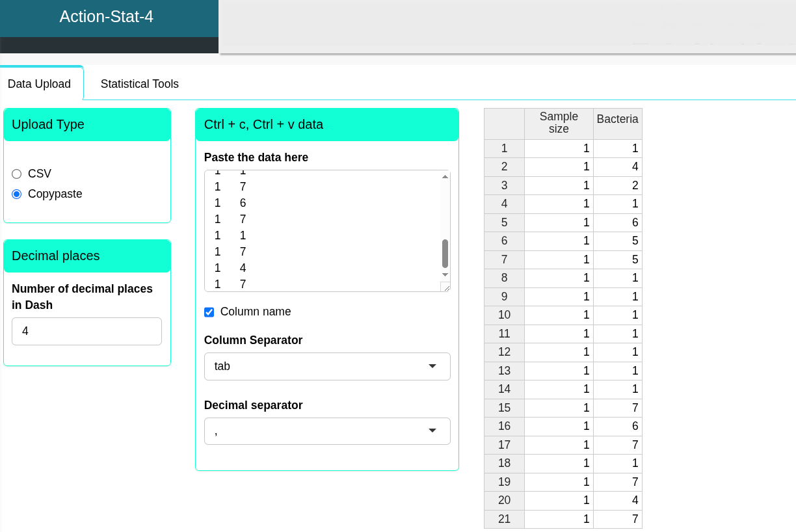Image resolution: width=796 pixels, height=532 pixels.
Task: Switch to the Statistical Tools tab
Action: [140, 84]
